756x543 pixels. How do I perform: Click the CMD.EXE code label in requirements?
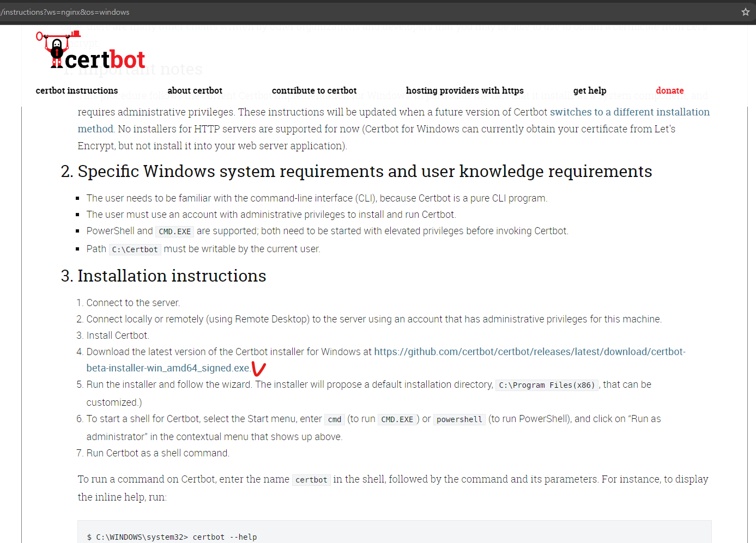(x=175, y=231)
